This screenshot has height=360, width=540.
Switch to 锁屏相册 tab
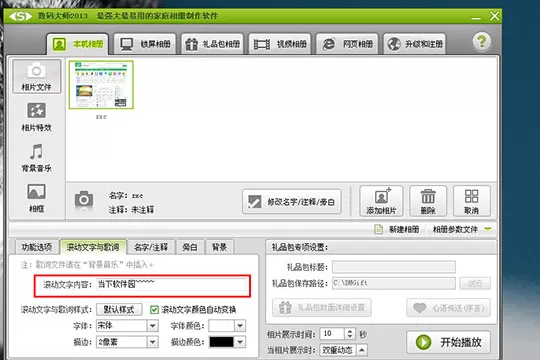tap(145, 44)
